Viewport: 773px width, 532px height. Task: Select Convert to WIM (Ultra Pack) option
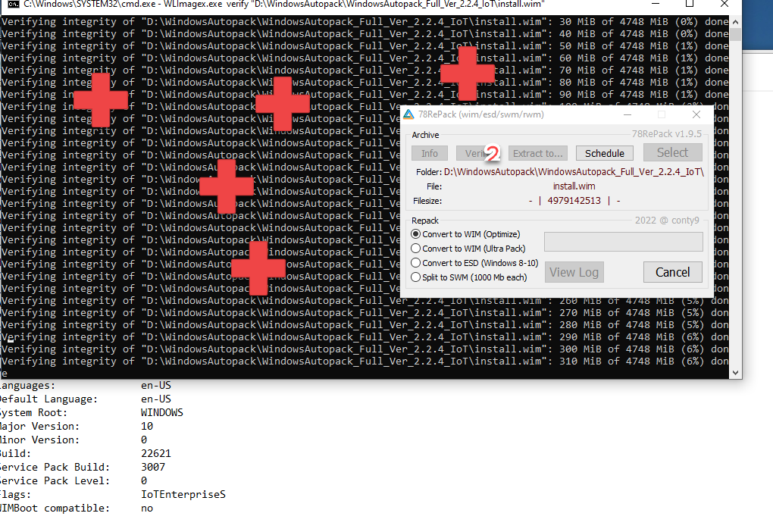pos(468,249)
